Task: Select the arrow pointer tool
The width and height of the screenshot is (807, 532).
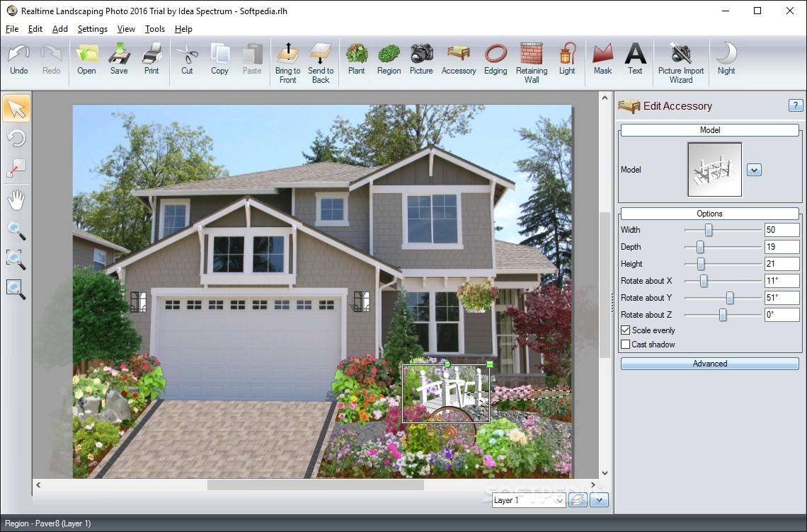Action: tap(16, 108)
